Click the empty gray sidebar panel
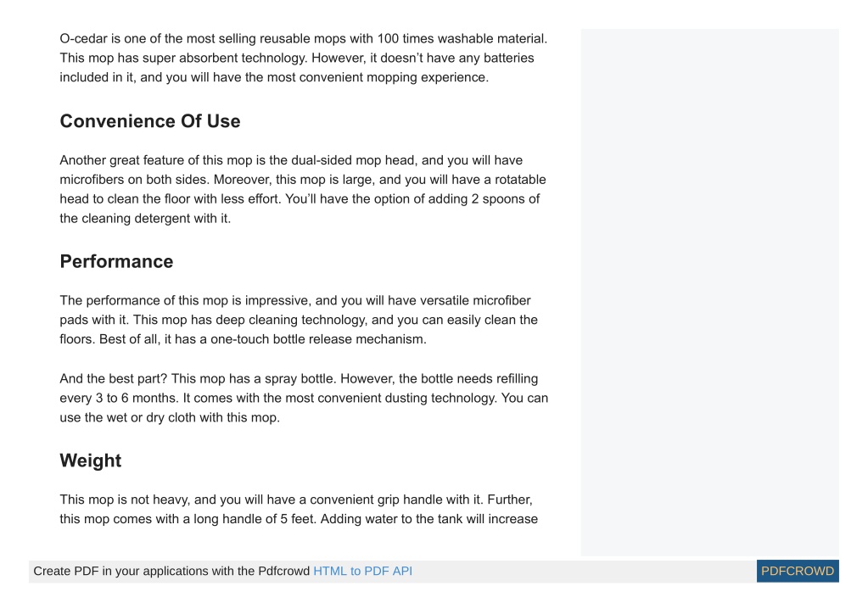This screenshot has height=614, width=868. 709,292
